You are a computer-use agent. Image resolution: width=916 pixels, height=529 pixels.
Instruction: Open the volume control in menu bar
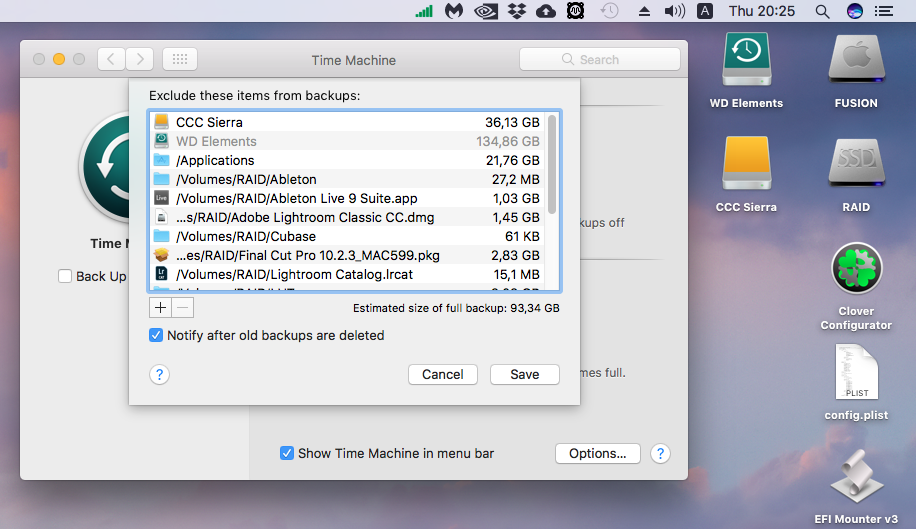tap(675, 11)
